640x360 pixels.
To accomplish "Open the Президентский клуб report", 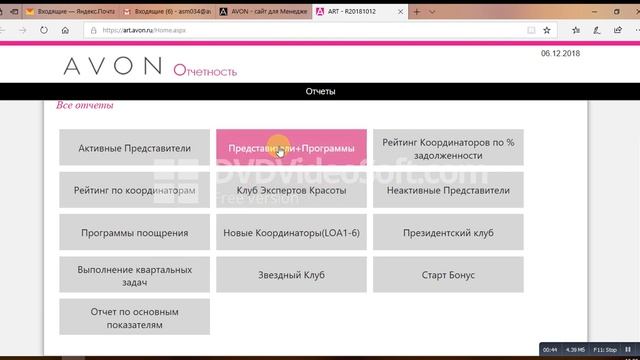I will pyautogui.click(x=448, y=232).
